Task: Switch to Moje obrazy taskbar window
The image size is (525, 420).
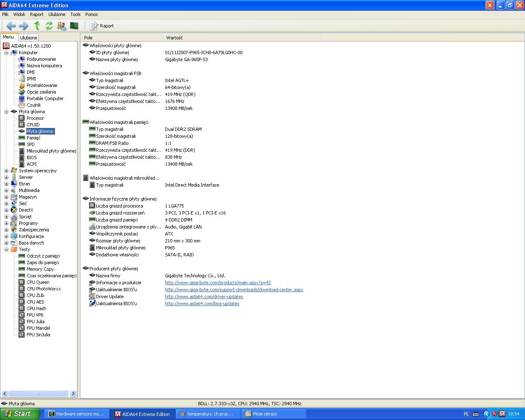Action: coord(274,414)
